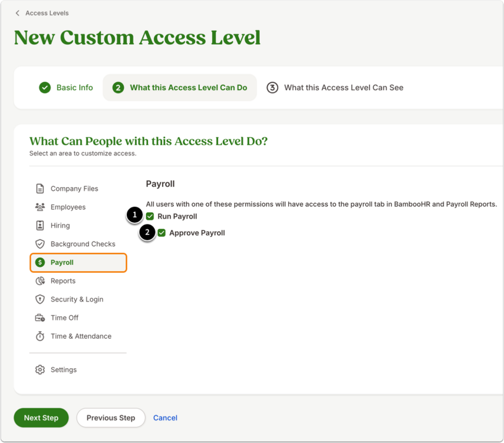Click the Security & Login shield icon

click(40, 299)
